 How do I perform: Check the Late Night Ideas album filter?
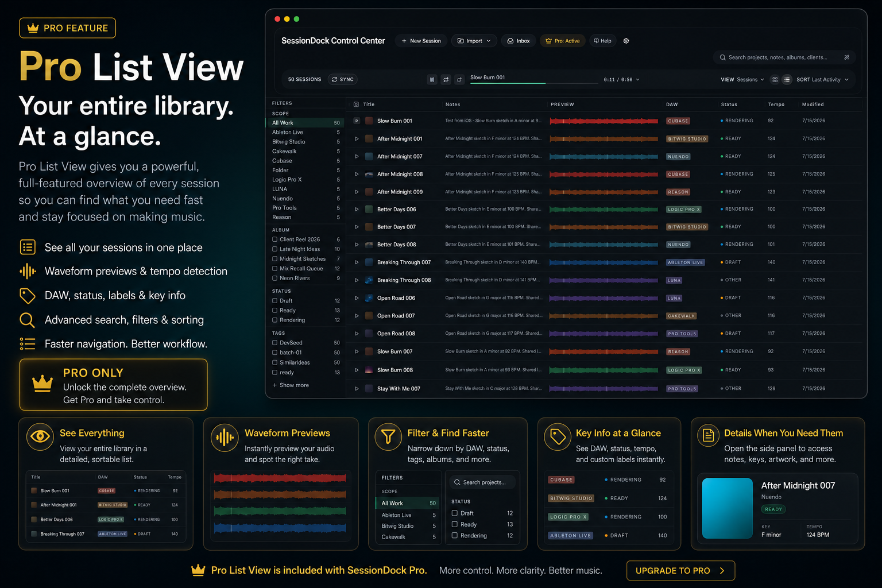[x=274, y=249]
